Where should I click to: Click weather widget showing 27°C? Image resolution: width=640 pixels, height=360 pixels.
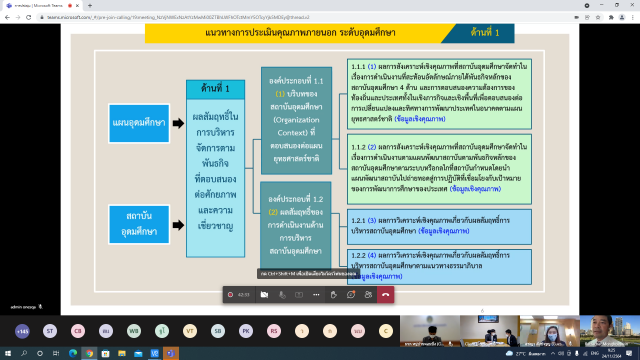(526, 353)
